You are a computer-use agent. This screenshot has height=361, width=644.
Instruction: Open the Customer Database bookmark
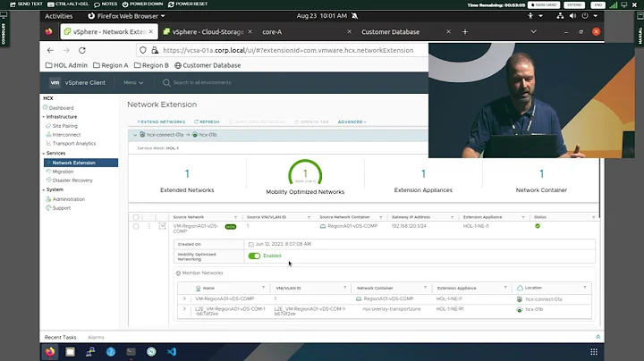208,65
